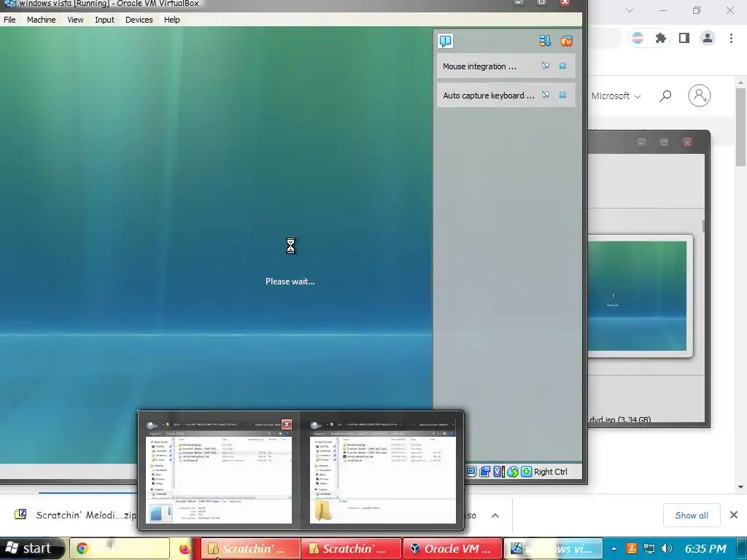Viewport: 747px width, 560px height.
Task: Click the remove all notifications icon
Action: (566, 41)
